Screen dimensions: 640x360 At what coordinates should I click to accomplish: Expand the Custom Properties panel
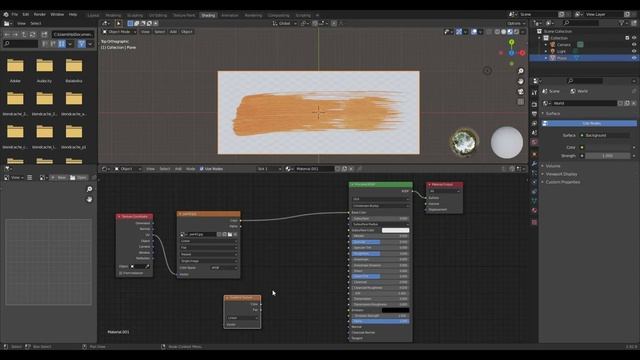[x=562, y=182]
